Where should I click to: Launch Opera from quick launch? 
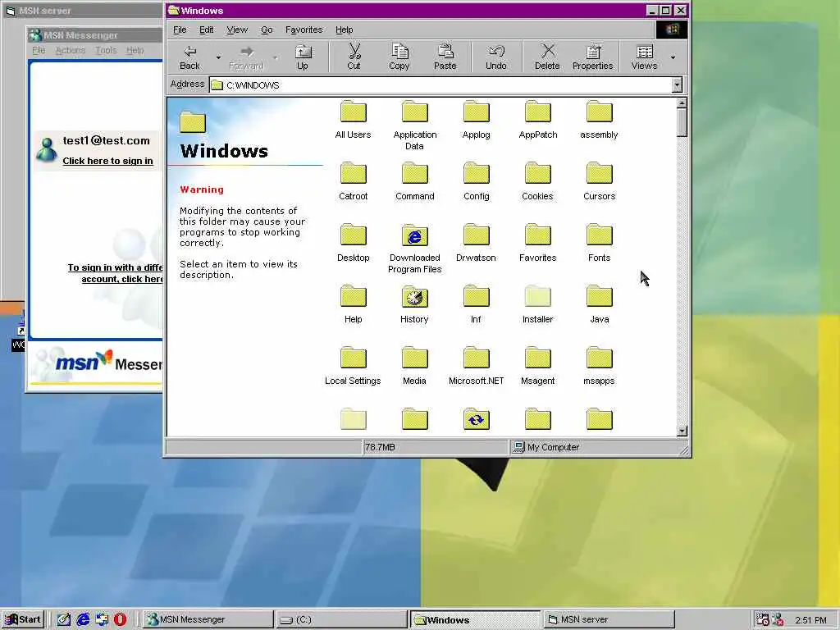[x=120, y=619]
